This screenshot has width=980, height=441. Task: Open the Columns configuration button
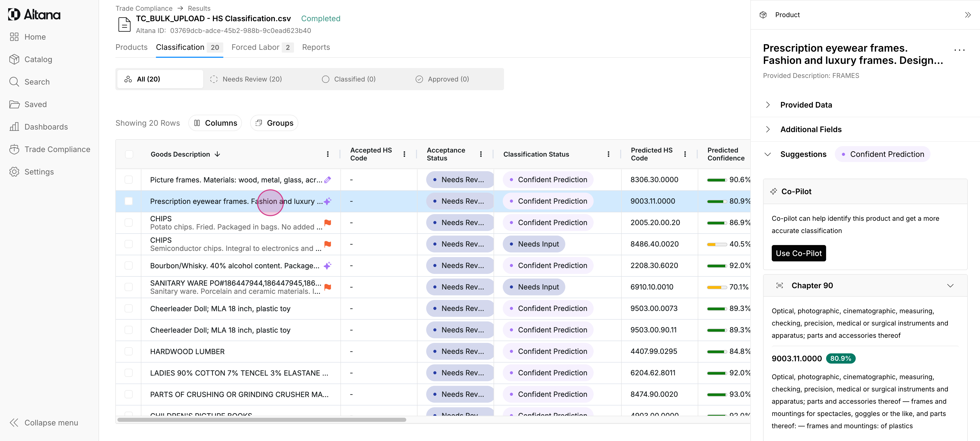[x=215, y=123]
